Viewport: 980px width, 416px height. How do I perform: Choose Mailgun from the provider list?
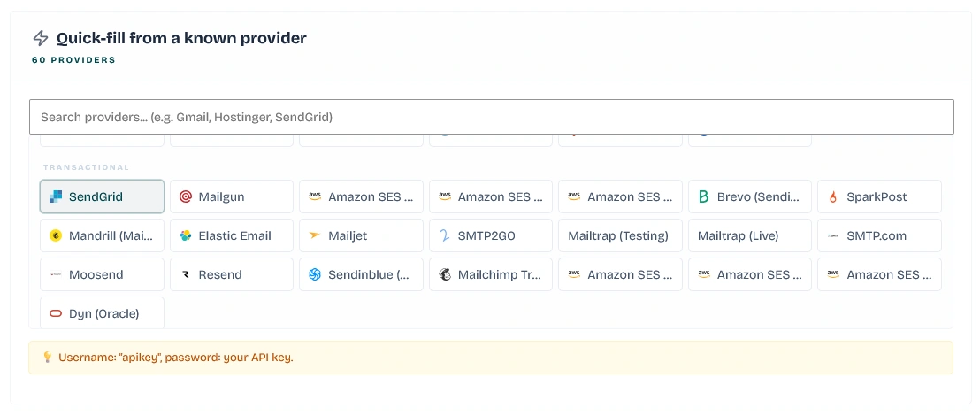(x=231, y=196)
